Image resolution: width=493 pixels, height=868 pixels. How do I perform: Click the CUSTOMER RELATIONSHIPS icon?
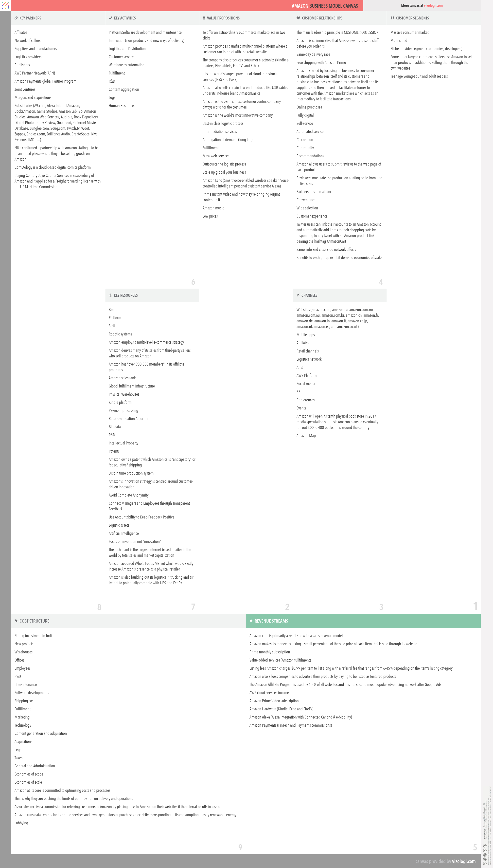[x=298, y=18]
